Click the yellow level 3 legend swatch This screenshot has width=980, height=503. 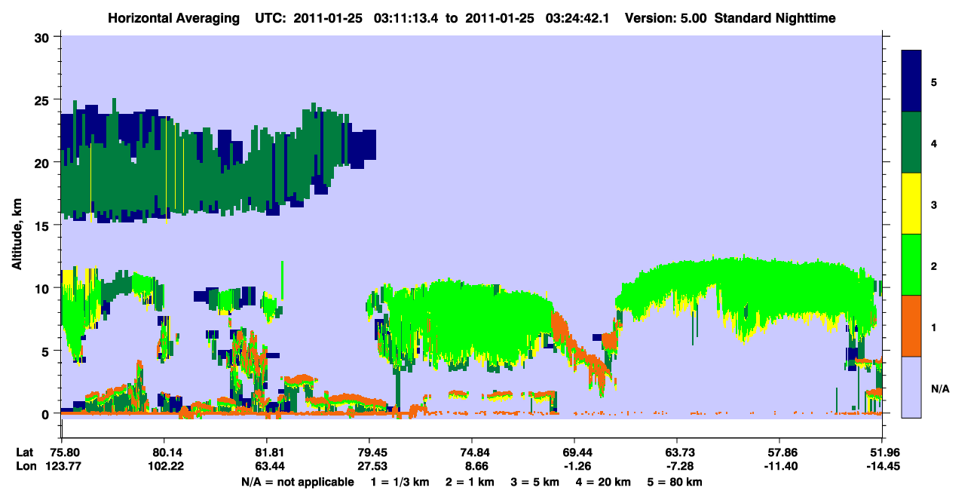(911, 204)
